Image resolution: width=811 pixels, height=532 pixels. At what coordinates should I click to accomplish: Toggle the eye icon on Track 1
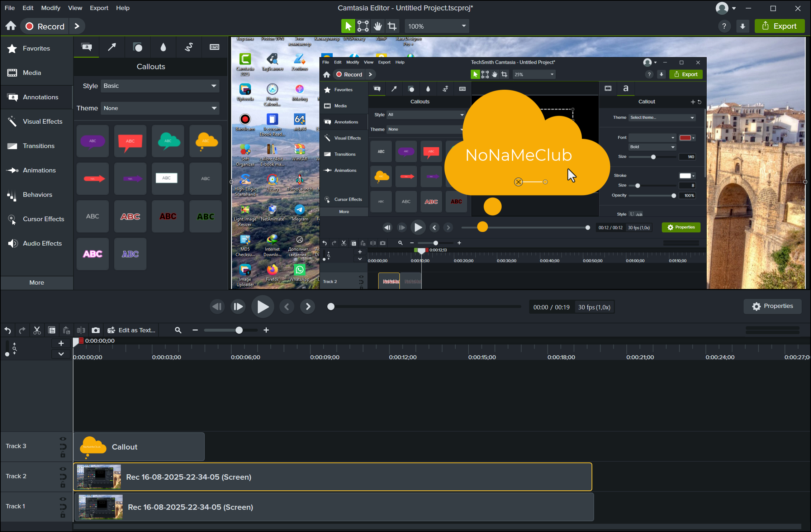point(63,499)
